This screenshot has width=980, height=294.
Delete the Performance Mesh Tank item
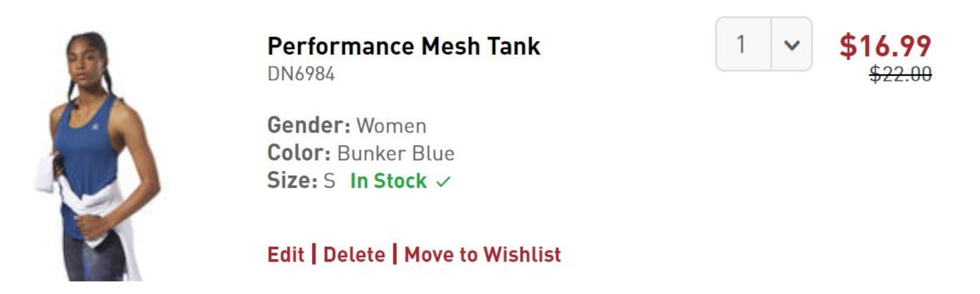(354, 254)
